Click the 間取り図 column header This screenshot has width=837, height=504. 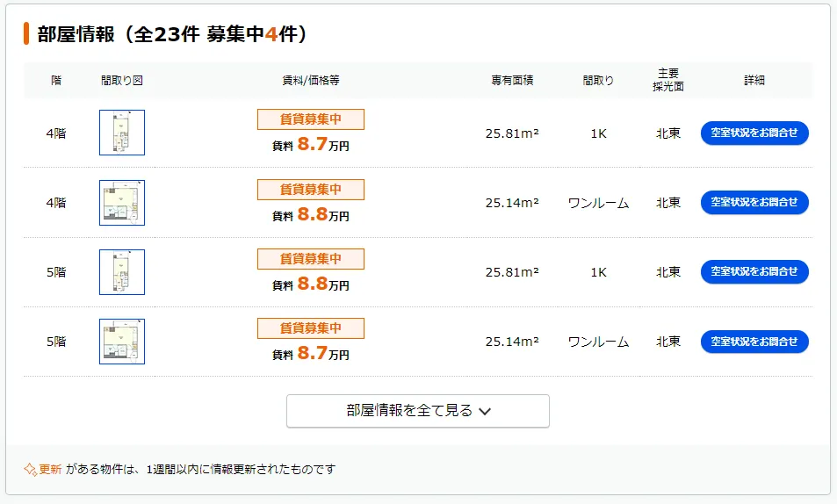tap(122, 80)
